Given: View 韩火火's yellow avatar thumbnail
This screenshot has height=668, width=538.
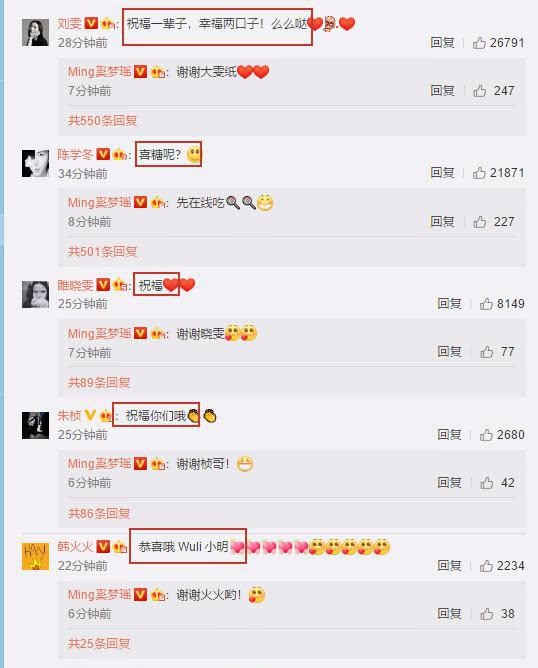Looking at the screenshot, I should click(x=35, y=556).
